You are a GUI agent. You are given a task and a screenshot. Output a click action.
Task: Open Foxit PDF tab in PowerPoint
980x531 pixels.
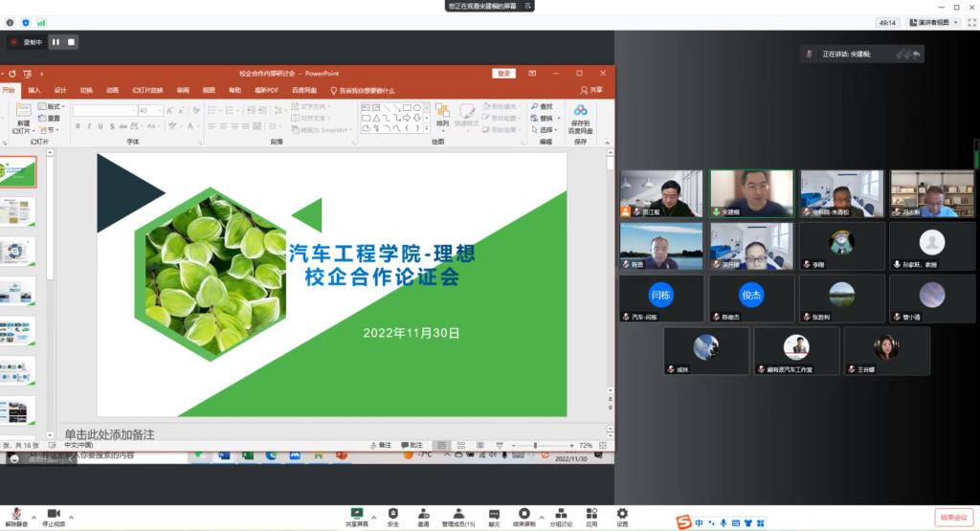click(266, 90)
